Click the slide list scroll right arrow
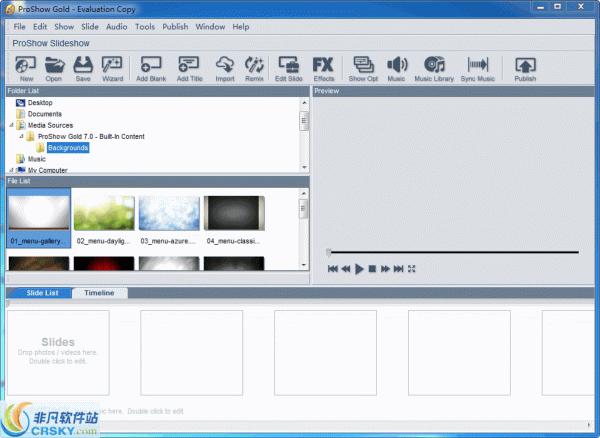This screenshot has width=600, height=438. click(x=589, y=425)
